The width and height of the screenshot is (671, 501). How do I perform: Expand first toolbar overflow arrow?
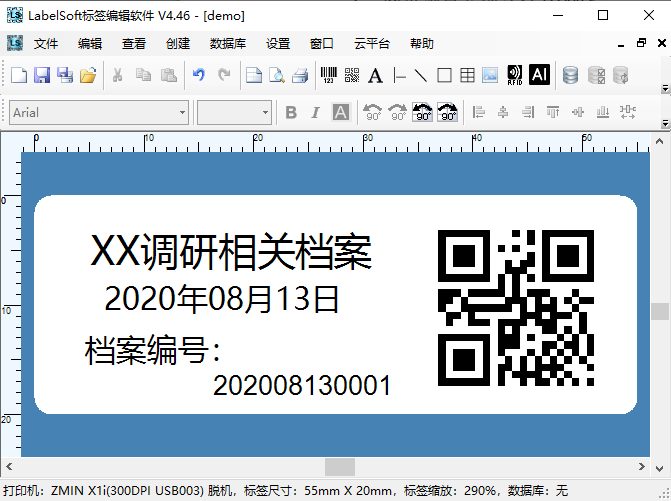point(665,89)
